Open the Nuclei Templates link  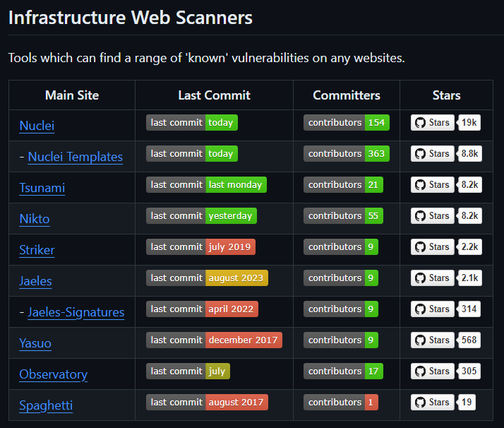[x=76, y=157]
